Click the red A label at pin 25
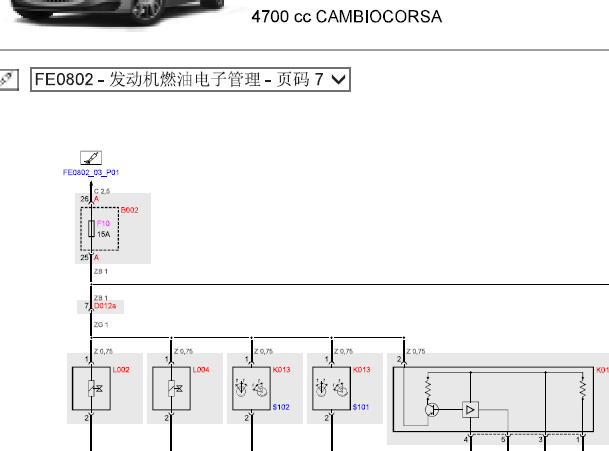 pyautogui.click(x=97, y=258)
